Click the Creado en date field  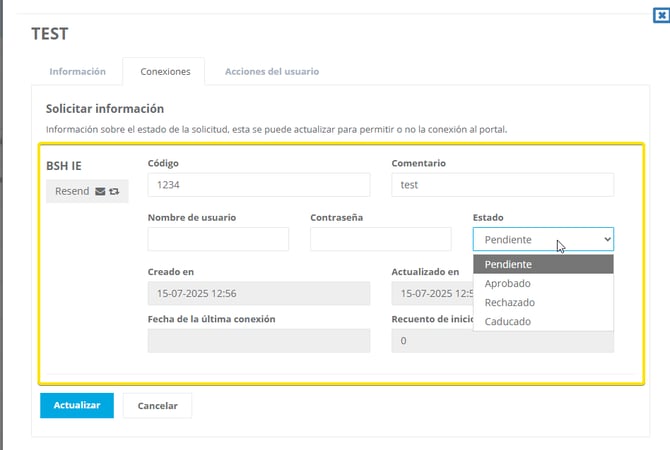[258, 293]
